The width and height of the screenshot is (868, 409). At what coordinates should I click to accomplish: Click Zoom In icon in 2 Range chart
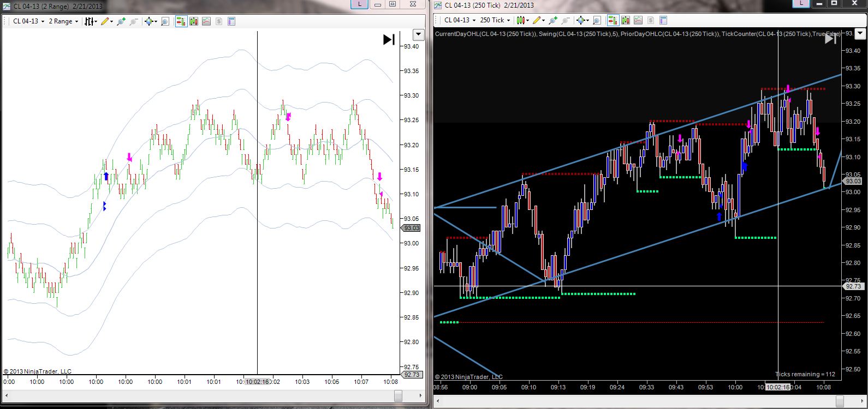click(121, 21)
